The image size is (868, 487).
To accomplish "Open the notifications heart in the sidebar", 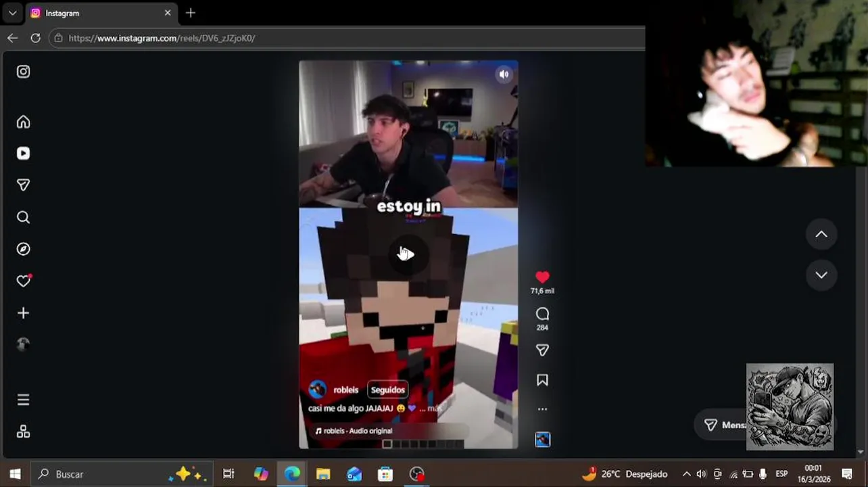I will pyautogui.click(x=24, y=281).
